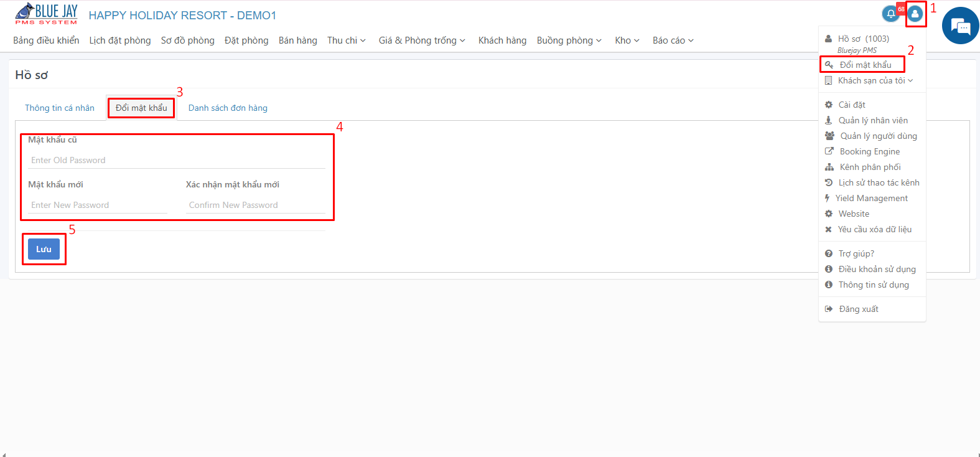
Task: Expand the Buồng phòng dropdown menu
Action: (569, 40)
